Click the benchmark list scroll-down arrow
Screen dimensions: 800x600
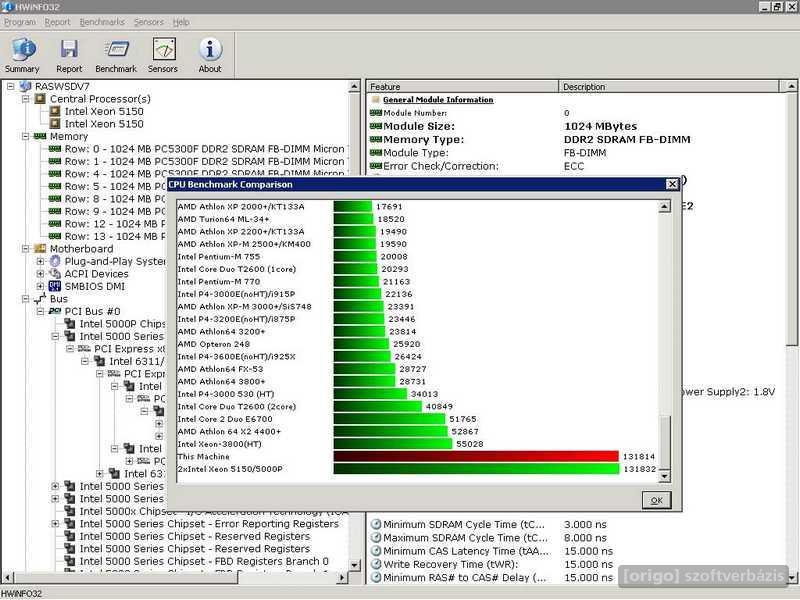[664, 476]
